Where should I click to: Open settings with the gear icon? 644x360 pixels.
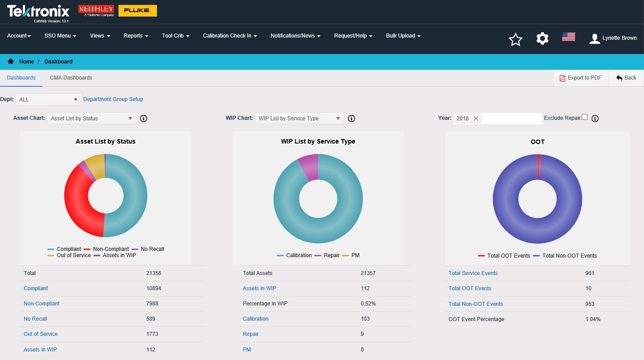click(x=542, y=39)
